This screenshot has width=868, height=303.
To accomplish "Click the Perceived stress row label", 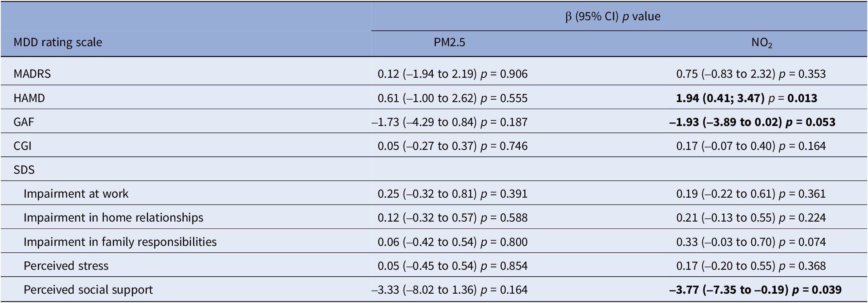I will pos(66,266).
